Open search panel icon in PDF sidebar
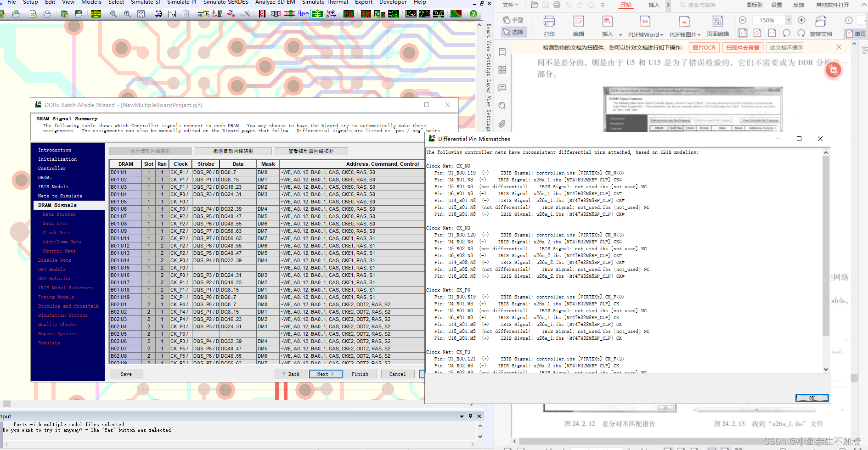 (502, 106)
